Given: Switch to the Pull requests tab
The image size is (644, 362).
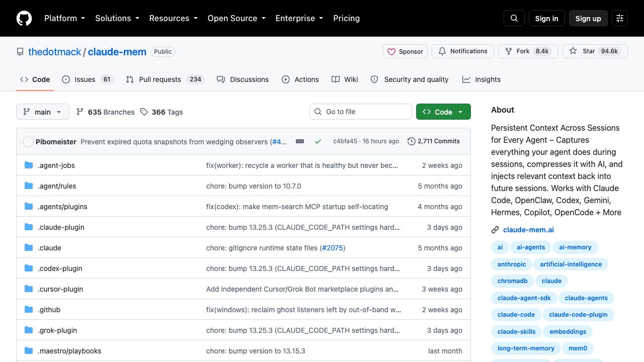Looking at the screenshot, I should 164,79.
